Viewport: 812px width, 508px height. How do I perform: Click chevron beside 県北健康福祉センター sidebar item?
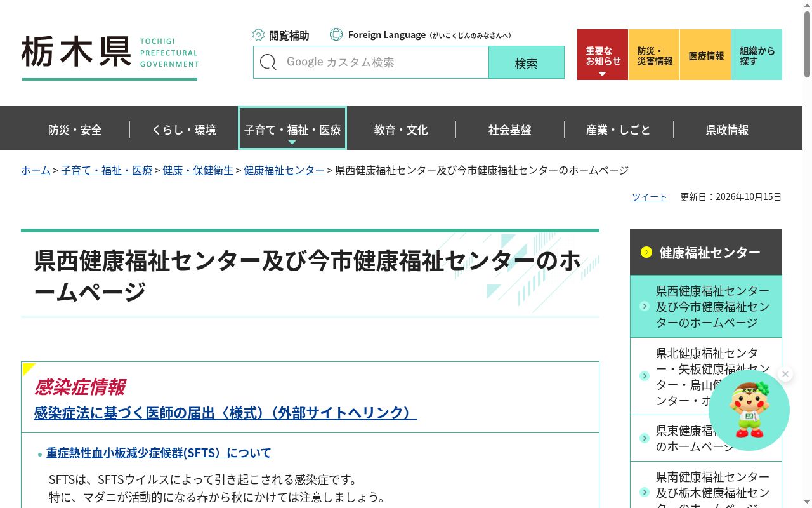click(645, 376)
